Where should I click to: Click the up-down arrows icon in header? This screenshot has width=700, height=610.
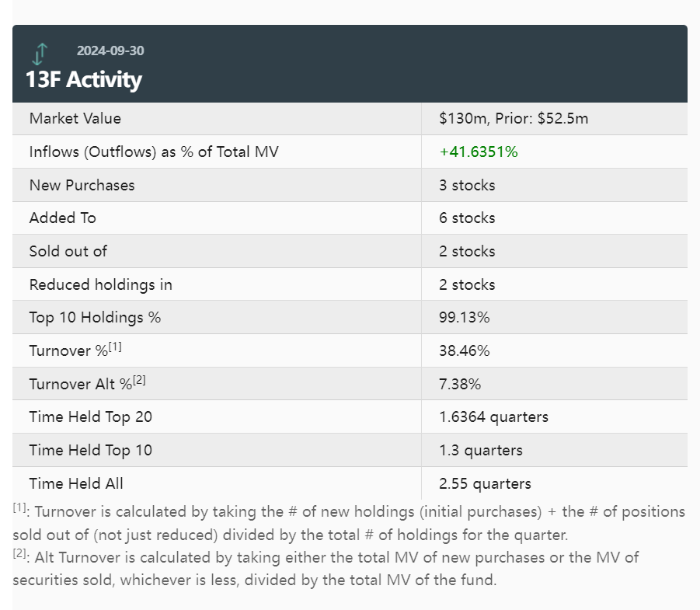tap(40, 54)
